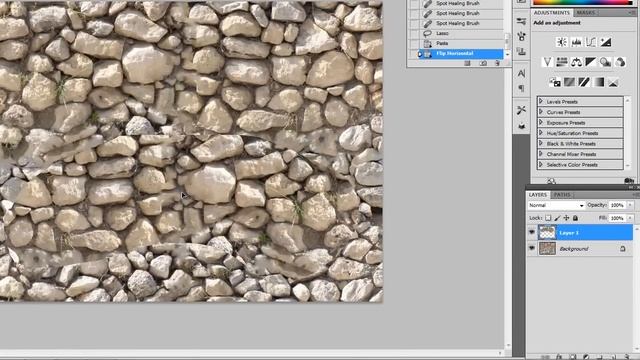This screenshot has height=360, width=640.
Task: Open the Adjustments panel flyout menu
Action: (x=632, y=13)
